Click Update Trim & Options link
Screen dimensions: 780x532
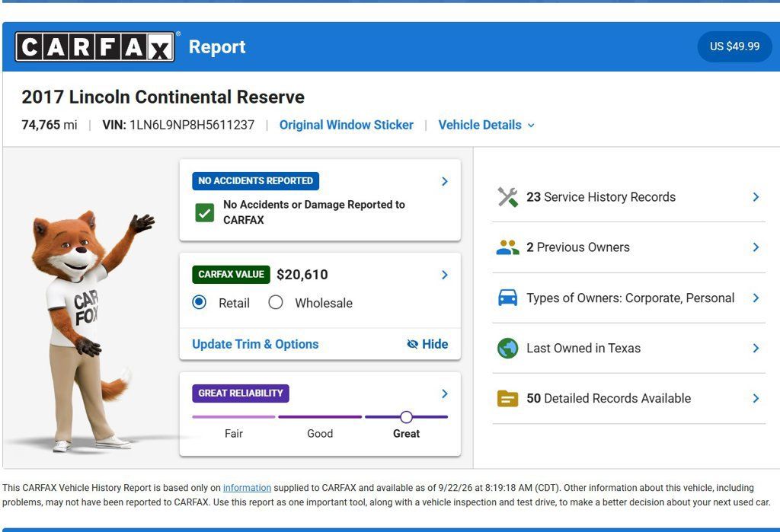[x=255, y=344]
